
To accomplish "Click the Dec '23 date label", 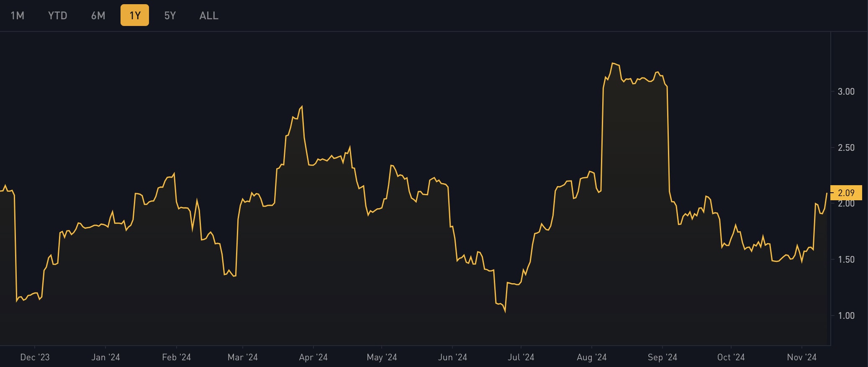I will pos(35,357).
